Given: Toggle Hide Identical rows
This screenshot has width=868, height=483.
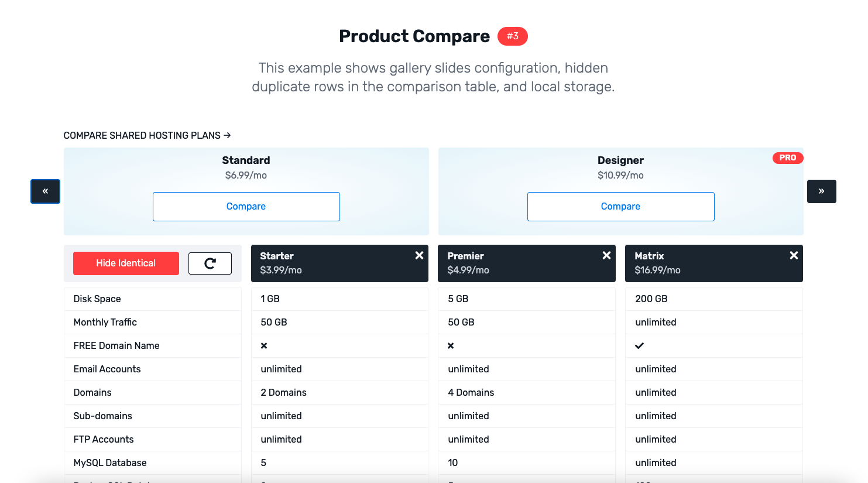Looking at the screenshot, I should point(126,263).
